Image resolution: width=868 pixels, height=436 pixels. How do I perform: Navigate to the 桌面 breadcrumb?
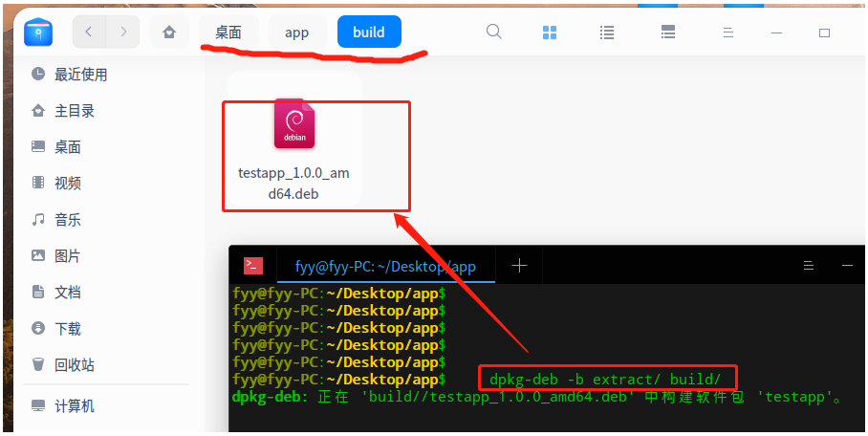pyautogui.click(x=228, y=33)
